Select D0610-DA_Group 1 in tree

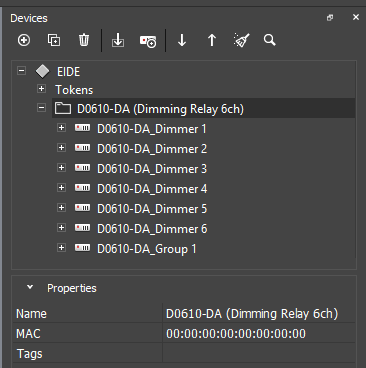147,249
